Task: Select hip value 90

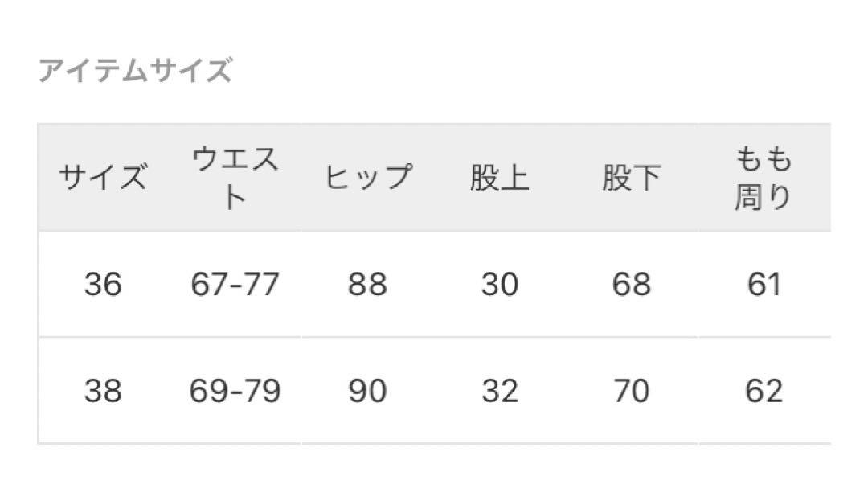Action: tap(367, 390)
